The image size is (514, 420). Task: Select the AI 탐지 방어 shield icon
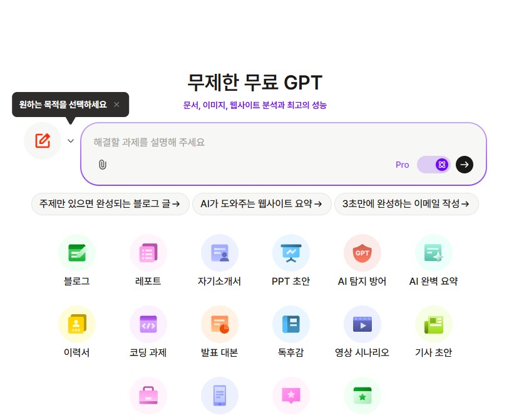click(362, 253)
